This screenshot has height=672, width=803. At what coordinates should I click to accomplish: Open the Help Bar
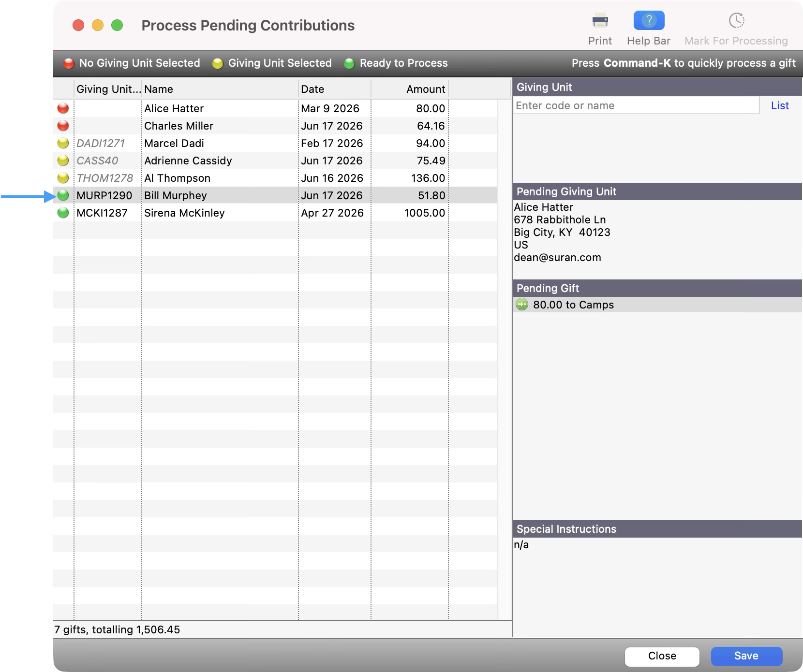coord(649,21)
